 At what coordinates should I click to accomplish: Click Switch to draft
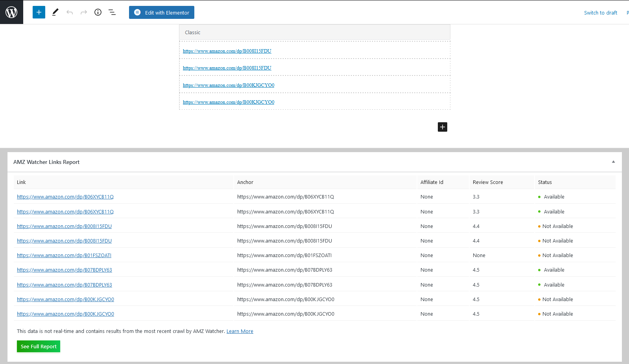601,13
